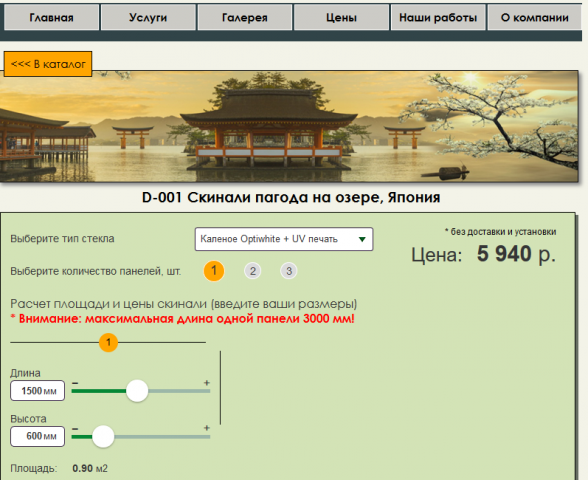Click the label Выберите количество панелей, шт.
Image resolution: width=588 pixels, height=480 pixels.
96,271
